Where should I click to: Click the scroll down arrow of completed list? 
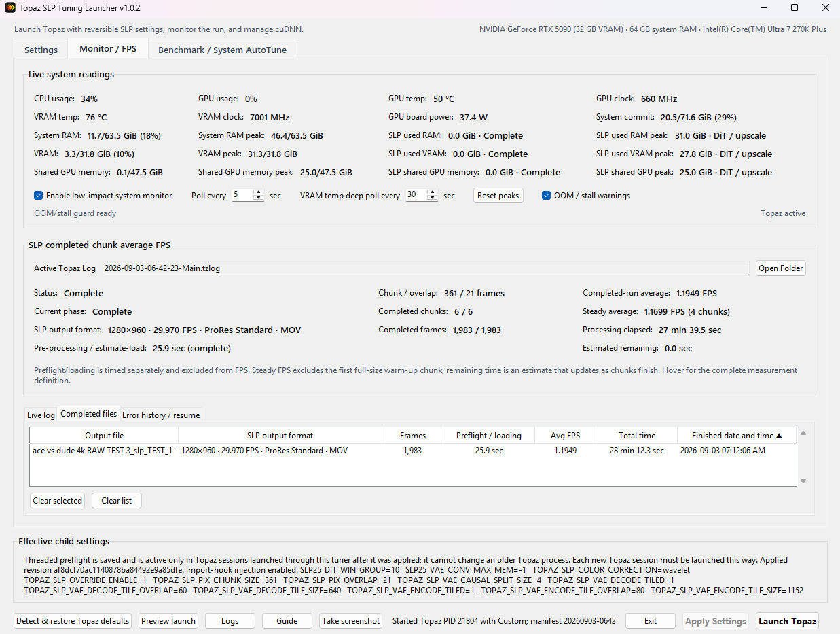click(x=803, y=481)
